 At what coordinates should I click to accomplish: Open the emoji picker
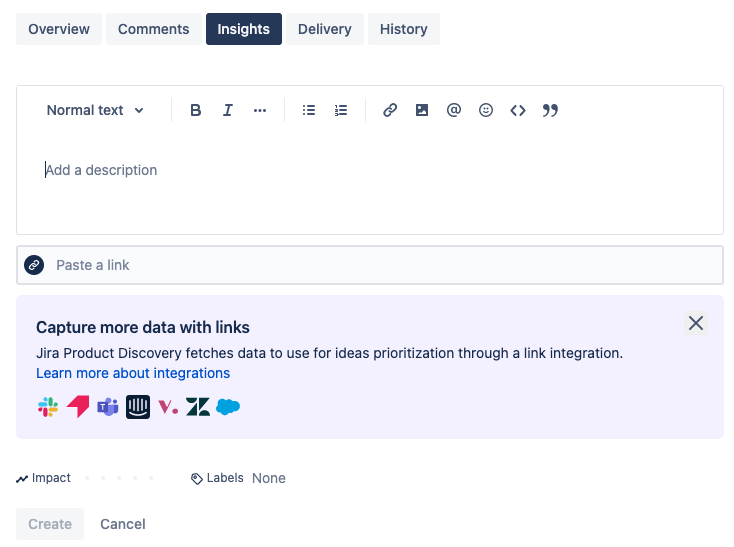pyautogui.click(x=486, y=110)
